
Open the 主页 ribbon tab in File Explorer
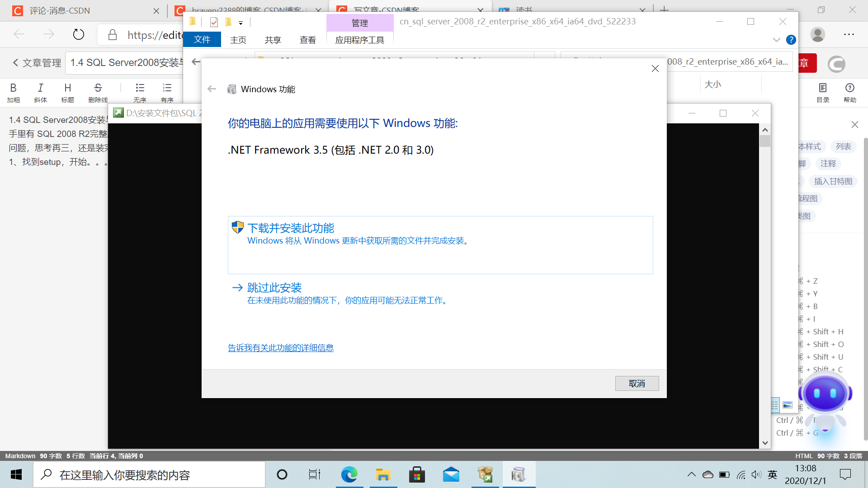click(x=238, y=40)
